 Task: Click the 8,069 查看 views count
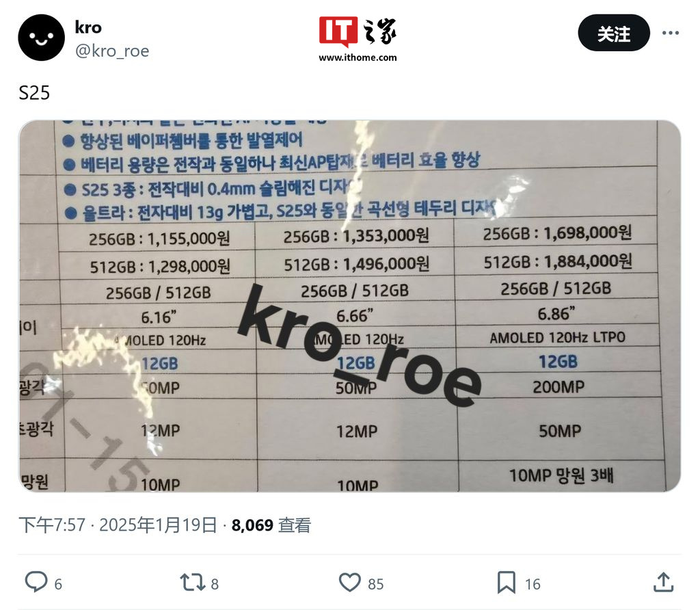[x=271, y=525]
